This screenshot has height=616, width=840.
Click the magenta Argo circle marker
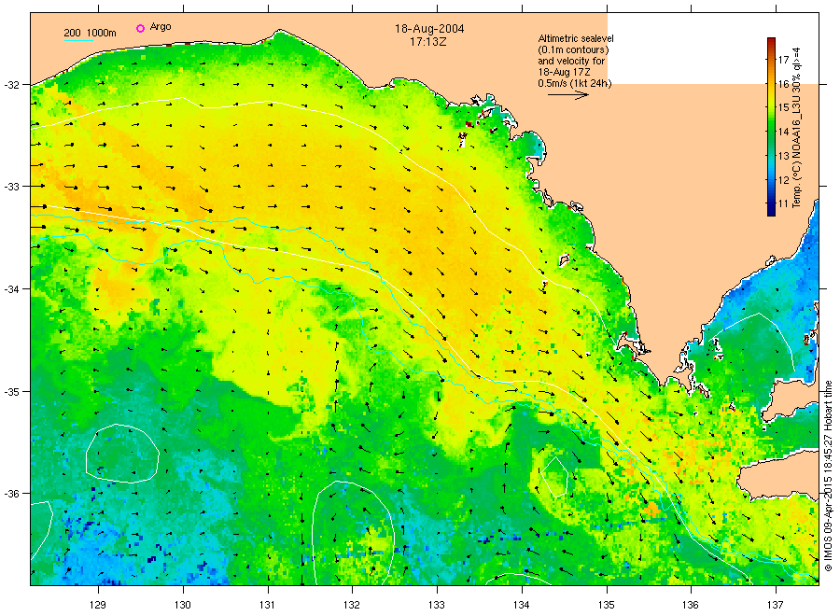pyautogui.click(x=140, y=28)
